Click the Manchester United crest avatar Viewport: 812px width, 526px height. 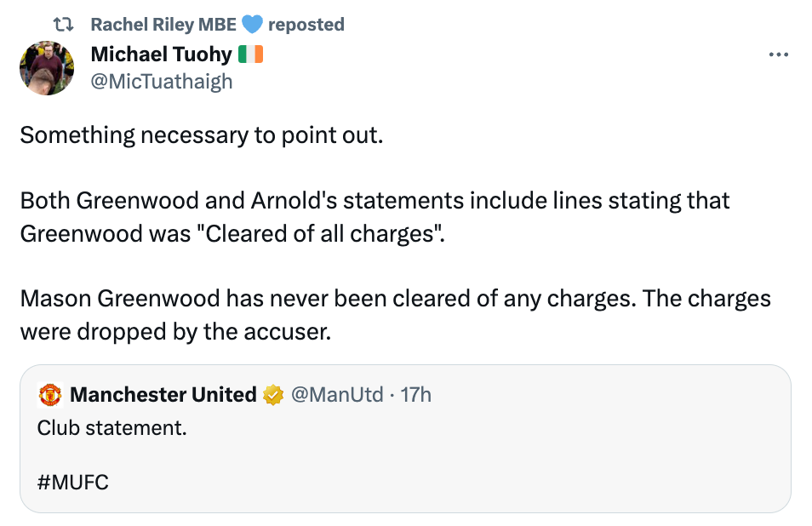coord(50,395)
